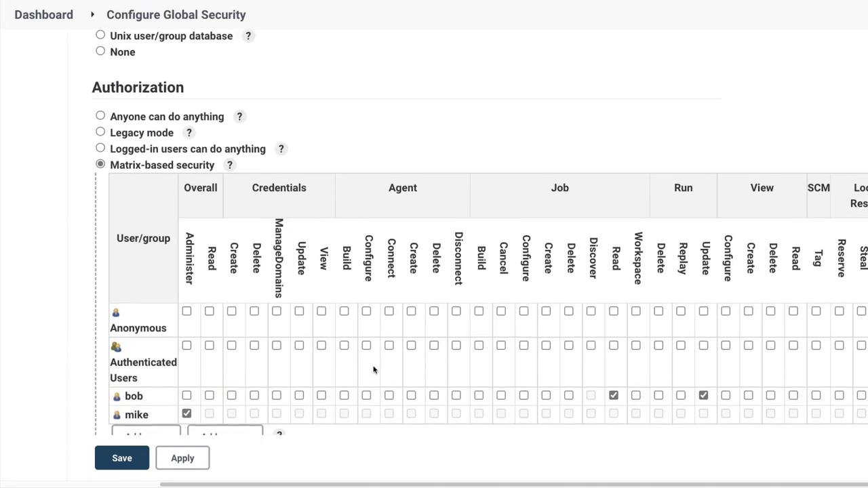Go to Dashboard breadcrumb

tap(43, 14)
